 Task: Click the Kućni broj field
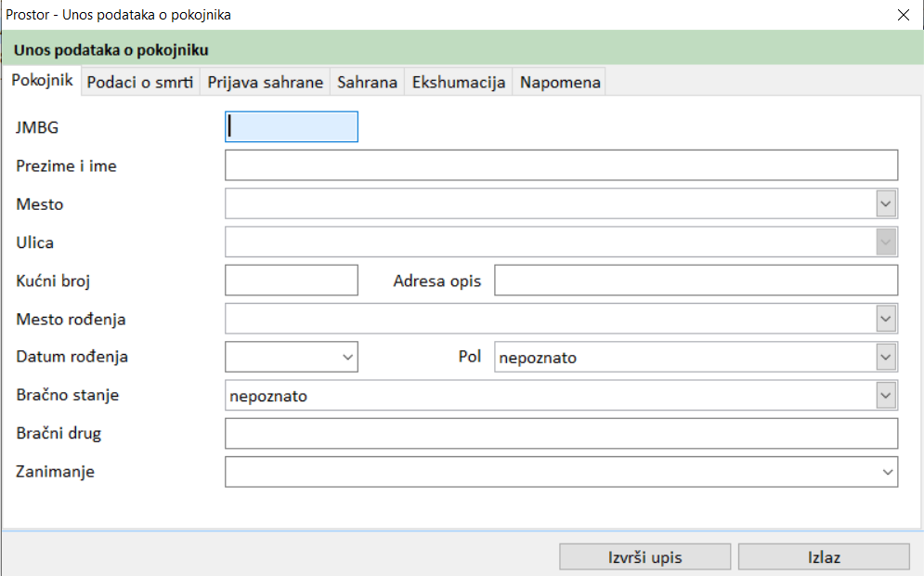point(291,281)
